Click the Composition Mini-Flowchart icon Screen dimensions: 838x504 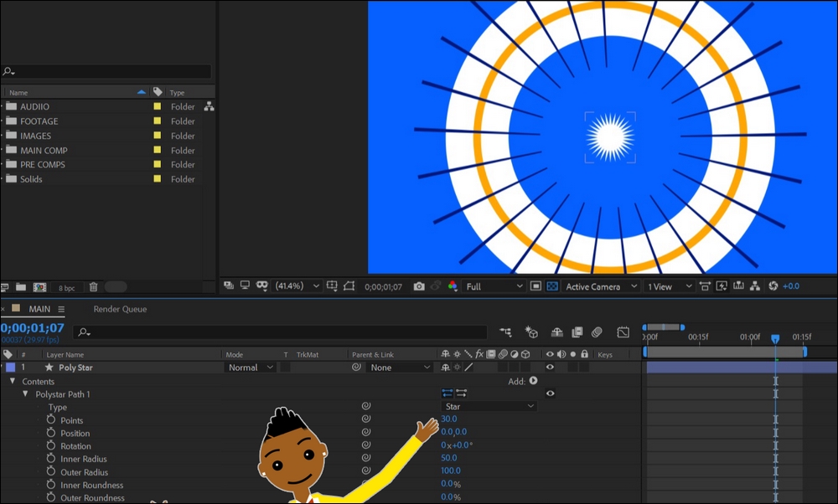click(x=505, y=332)
